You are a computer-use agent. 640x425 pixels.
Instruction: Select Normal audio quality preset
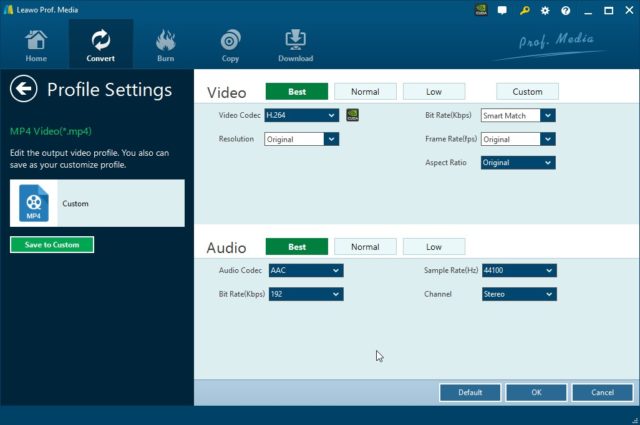pos(365,247)
